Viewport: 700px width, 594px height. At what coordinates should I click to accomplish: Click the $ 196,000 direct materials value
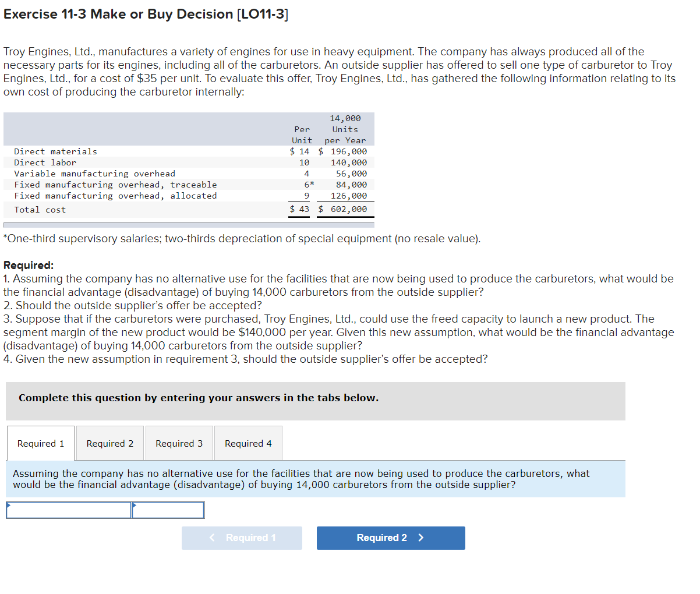[x=342, y=151]
